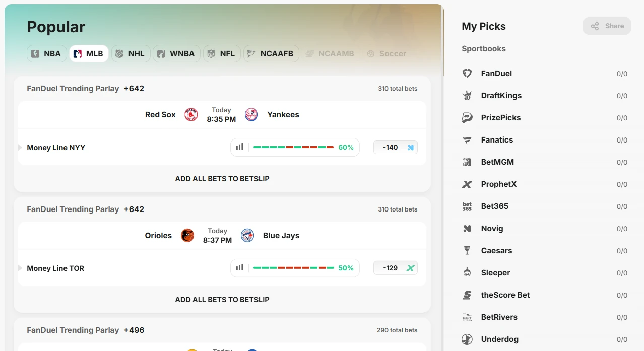Add all bets for Red Sox–Yankees parlay
Viewport: 644px width, 351px height.
point(222,179)
